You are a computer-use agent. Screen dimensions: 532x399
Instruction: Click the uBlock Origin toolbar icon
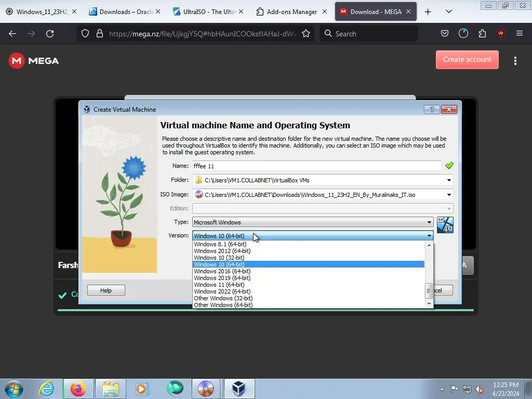click(500, 33)
